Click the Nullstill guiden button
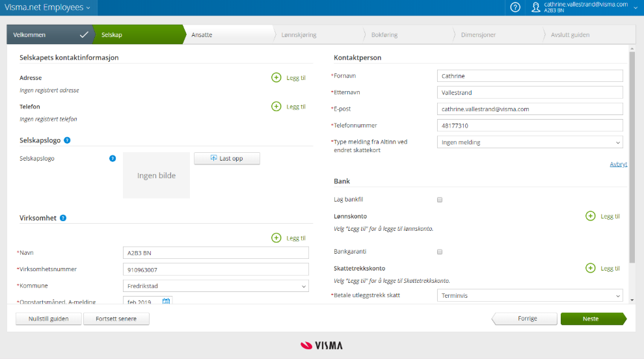 (x=49, y=319)
